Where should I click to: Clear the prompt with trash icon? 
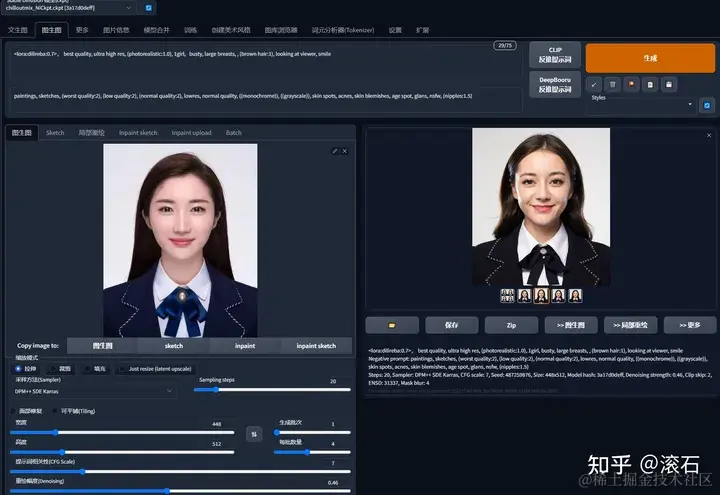pyautogui.click(x=613, y=84)
